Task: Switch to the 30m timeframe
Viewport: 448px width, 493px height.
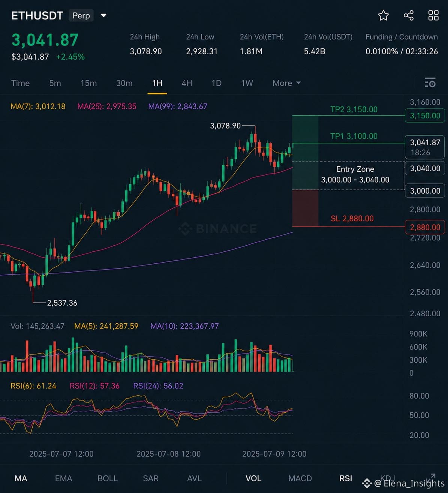Action: pyautogui.click(x=124, y=83)
